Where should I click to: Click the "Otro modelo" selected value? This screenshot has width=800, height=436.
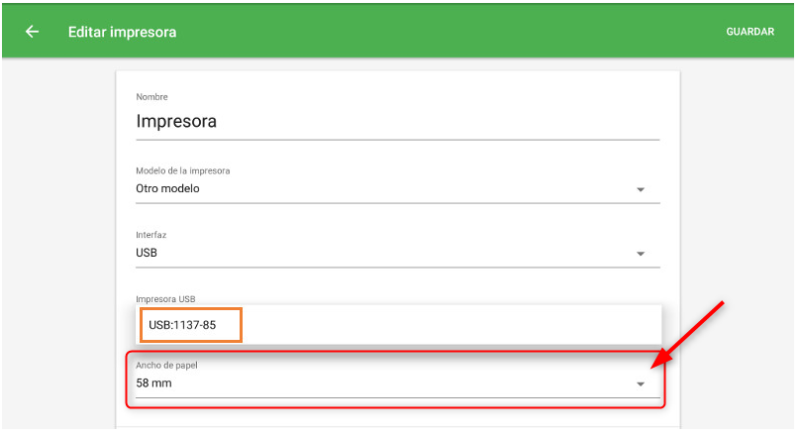(x=168, y=188)
